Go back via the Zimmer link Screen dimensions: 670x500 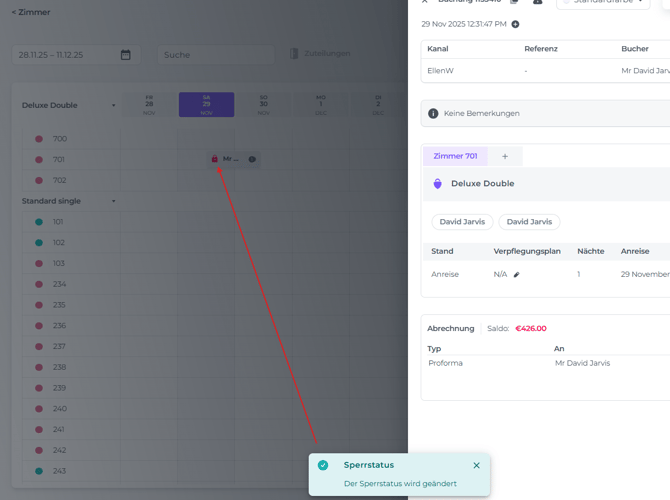click(30, 12)
